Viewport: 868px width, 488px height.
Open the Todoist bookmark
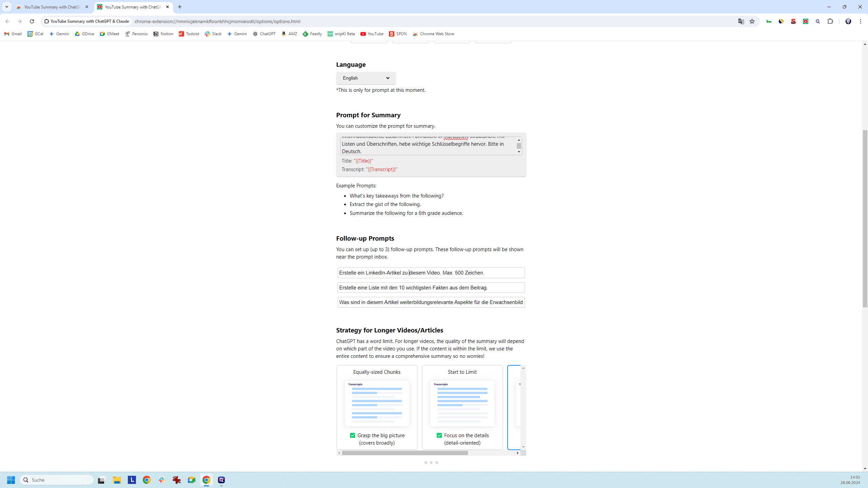pyautogui.click(x=189, y=34)
